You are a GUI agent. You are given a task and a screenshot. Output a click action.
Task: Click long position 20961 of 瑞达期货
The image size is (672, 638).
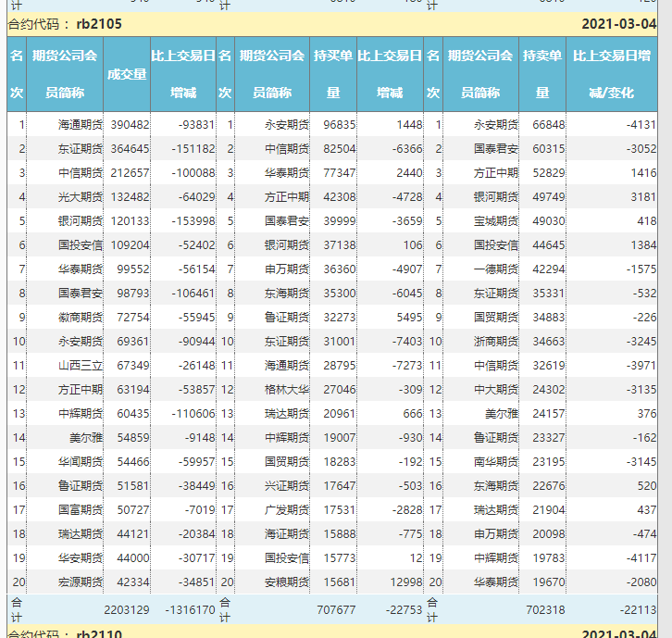(340, 413)
